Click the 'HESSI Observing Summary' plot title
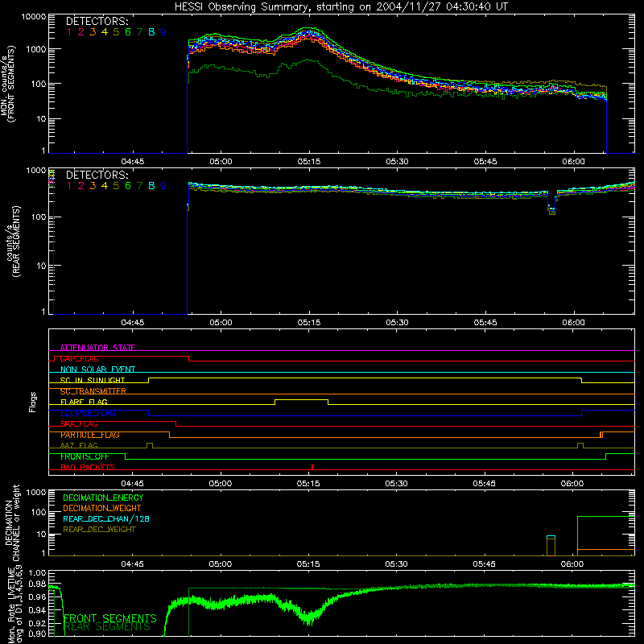The height and width of the screenshot is (644, 644). coord(341,7)
